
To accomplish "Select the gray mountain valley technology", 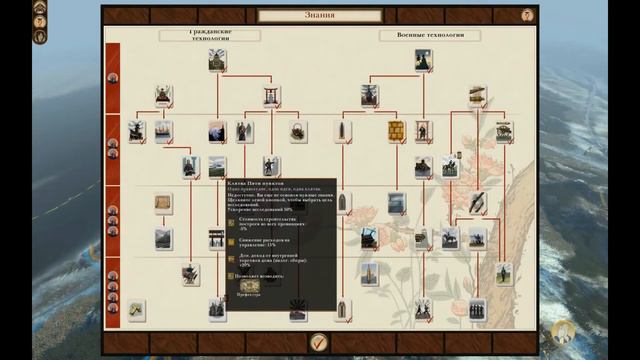I will coord(164,239).
